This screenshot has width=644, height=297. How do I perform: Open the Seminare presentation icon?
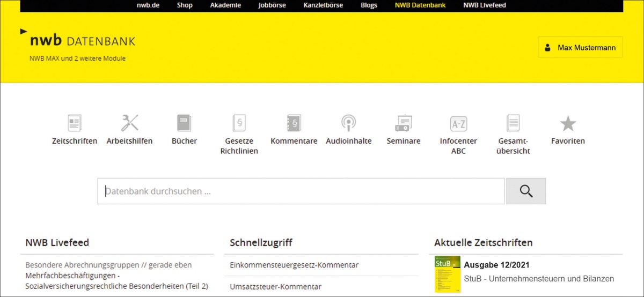pos(403,123)
